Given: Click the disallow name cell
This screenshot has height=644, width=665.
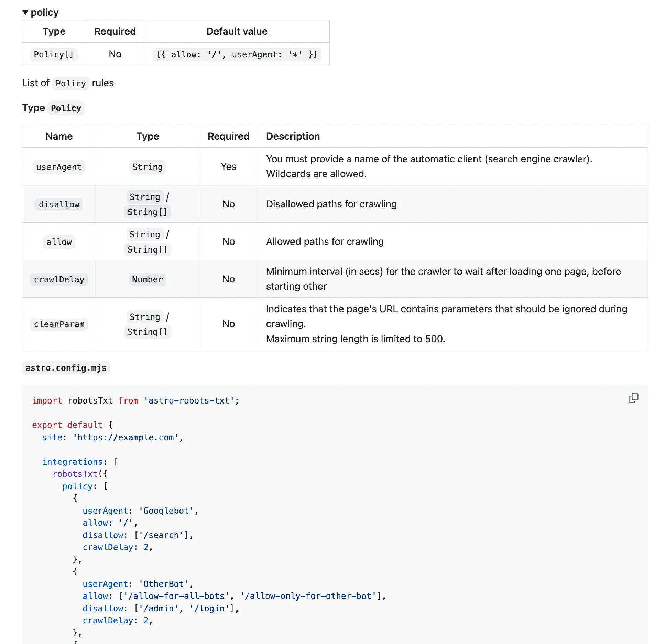Looking at the screenshot, I should (x=59, y=204).
